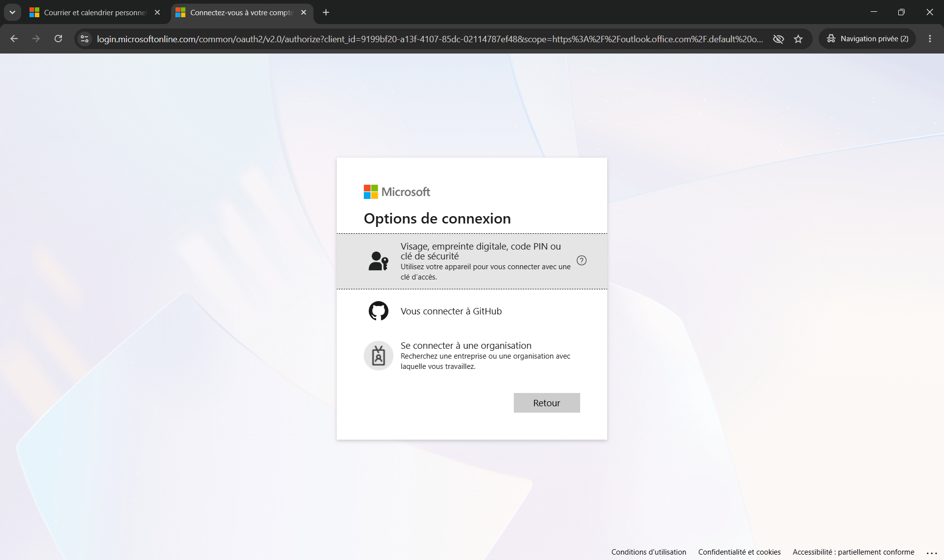This screenshot has height=560, width=944.
Task: Close the Connectez-vous à votre compte tab
Action: tap(303, 13)
